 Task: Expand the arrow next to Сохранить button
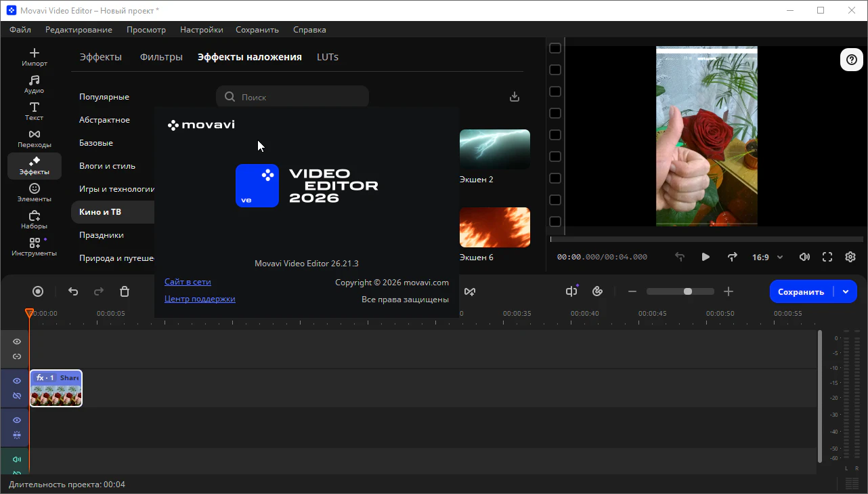click(846, 291)
